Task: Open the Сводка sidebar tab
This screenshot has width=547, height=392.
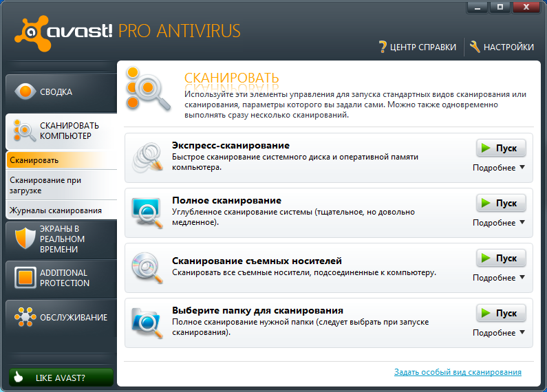Action: tap(61, 91)
